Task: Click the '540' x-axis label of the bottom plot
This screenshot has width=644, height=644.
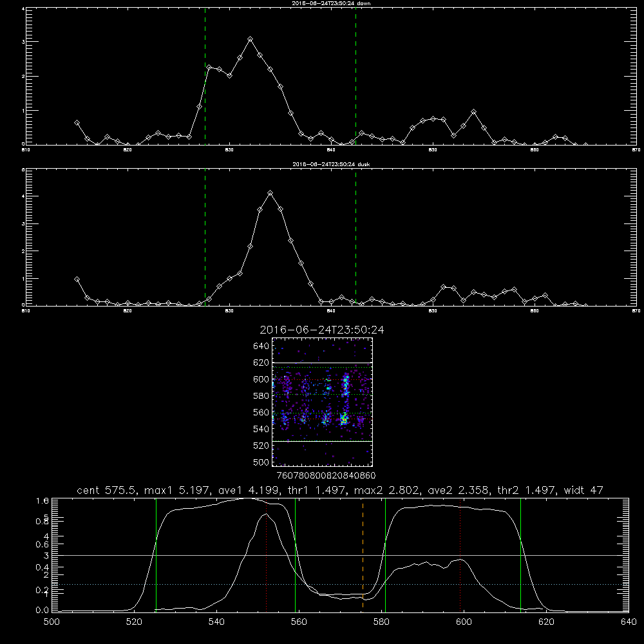Action: click(x=216, y=622)
